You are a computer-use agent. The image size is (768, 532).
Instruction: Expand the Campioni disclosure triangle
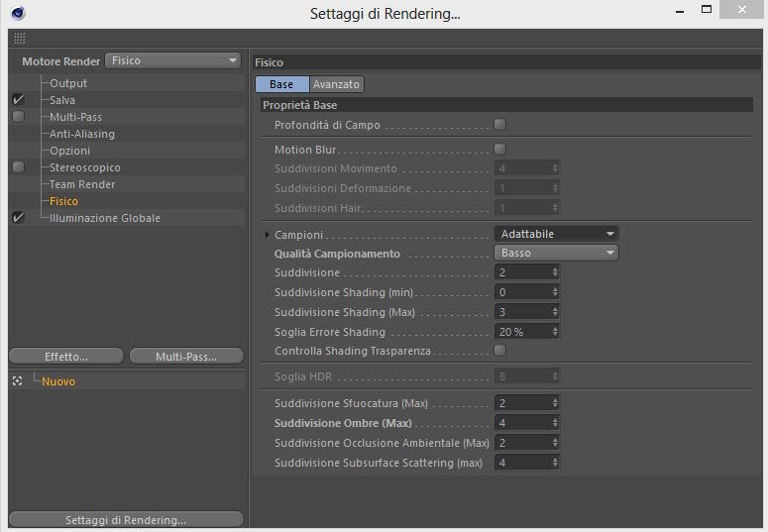click(268, 235)
